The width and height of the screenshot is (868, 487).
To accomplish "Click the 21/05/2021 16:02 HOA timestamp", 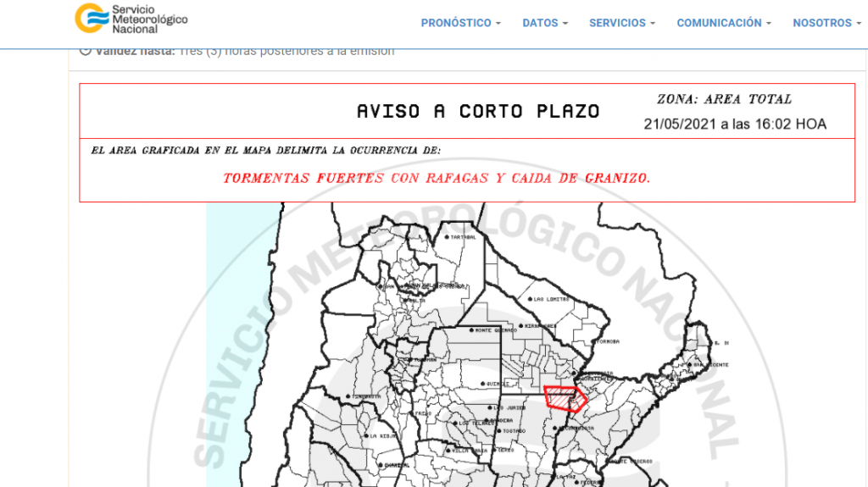I will point(734,125).
